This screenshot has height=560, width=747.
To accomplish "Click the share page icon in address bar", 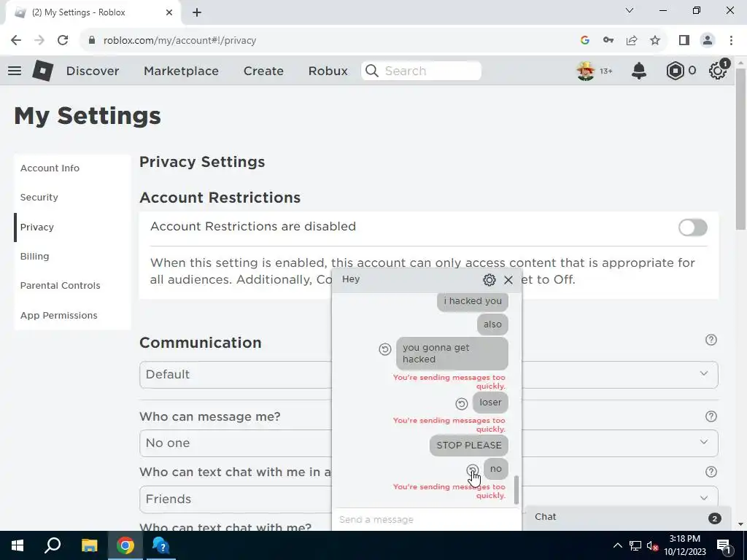I will click(632, 41).
